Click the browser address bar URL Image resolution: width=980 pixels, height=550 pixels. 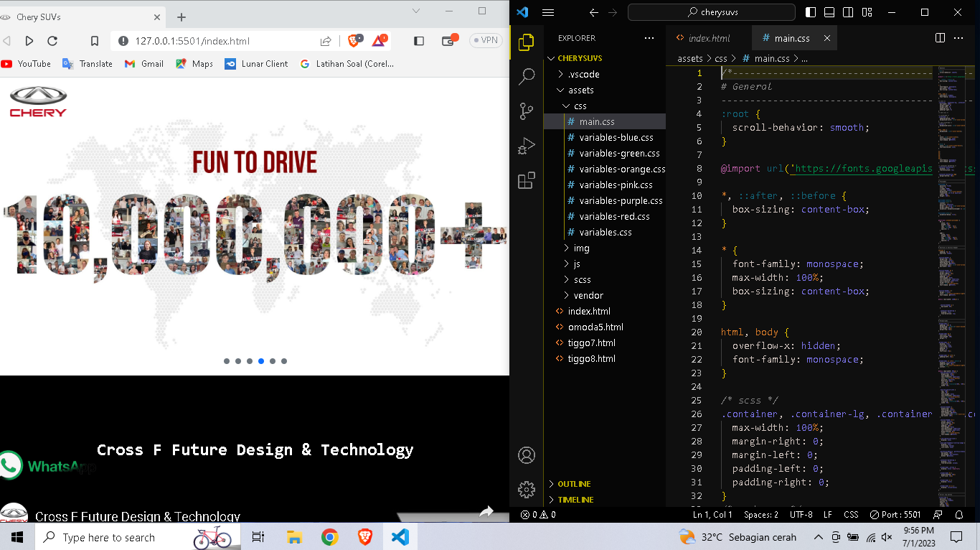(x=192, y=41)
